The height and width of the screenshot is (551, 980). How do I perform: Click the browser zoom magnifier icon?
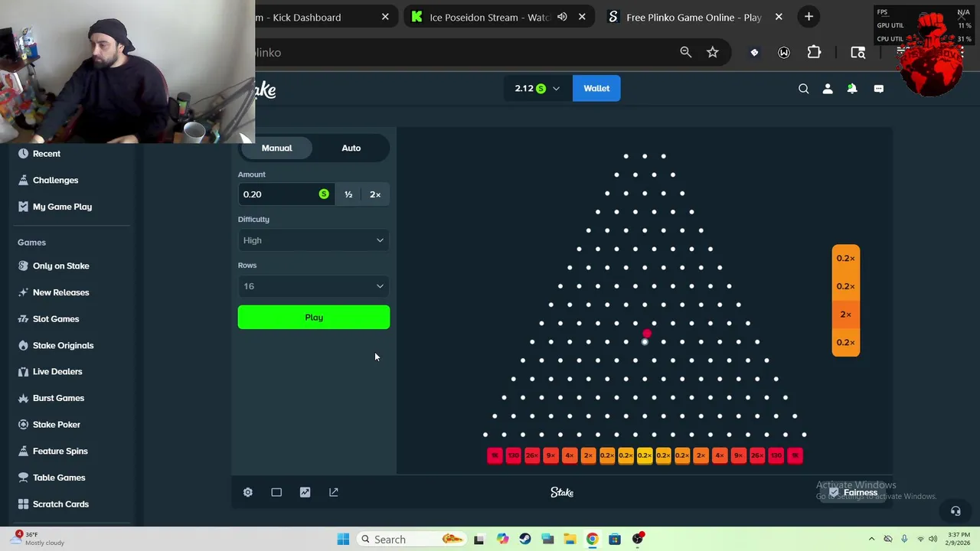[x=685, y=52]
